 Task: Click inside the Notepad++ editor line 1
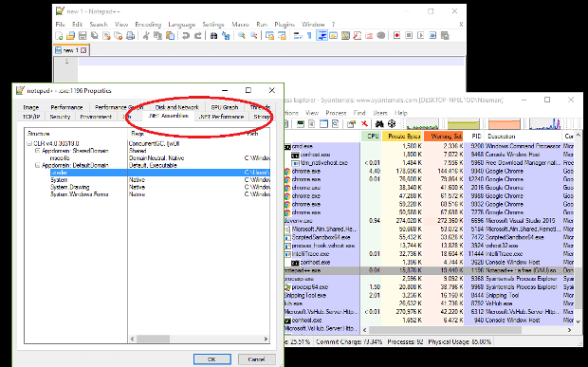pos(270,61)
